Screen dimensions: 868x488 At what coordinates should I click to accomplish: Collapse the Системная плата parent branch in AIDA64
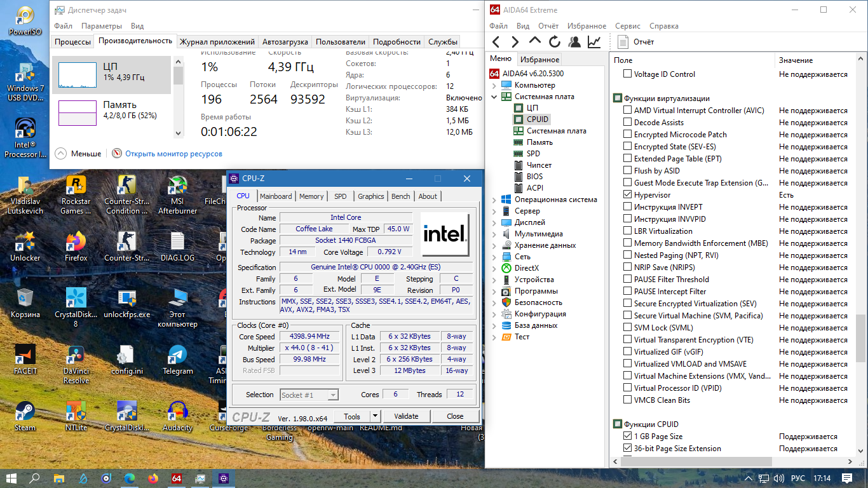click(494, 97)
